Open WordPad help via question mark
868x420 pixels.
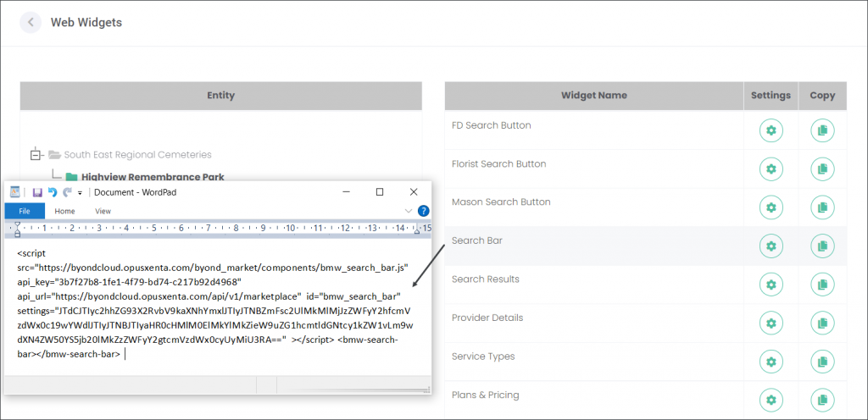(x=424, y=211)
